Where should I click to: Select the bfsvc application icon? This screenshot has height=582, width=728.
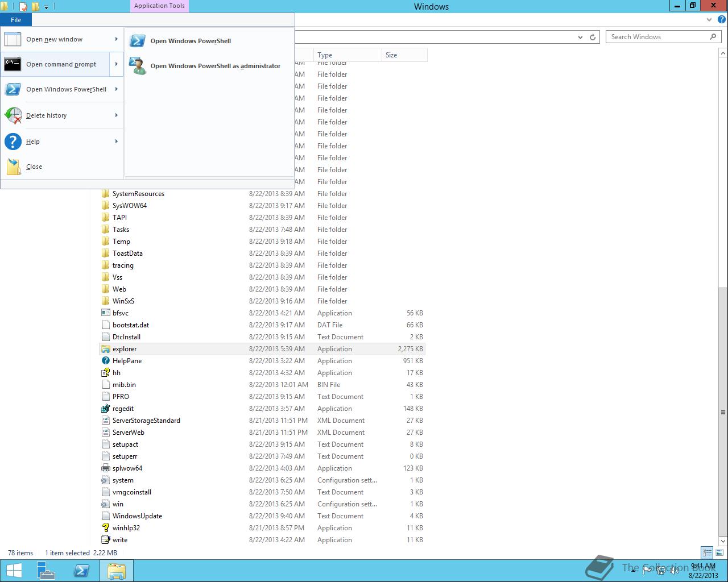[106, 313]
